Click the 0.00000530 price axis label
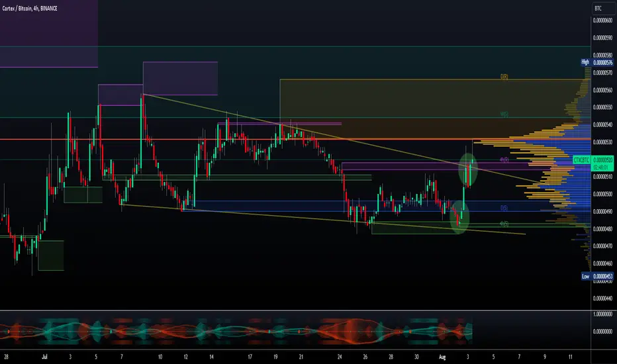Viewport: 617px width, 364px height. pos(603,142)
